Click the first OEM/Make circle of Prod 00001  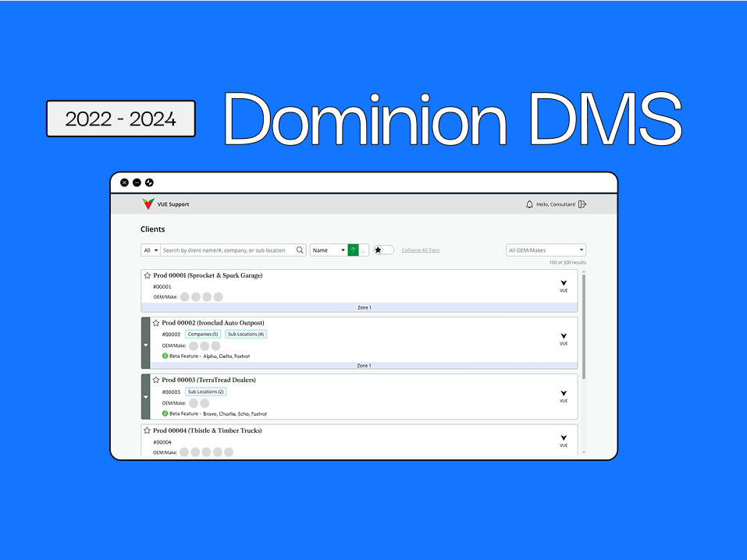coord(185,297)
